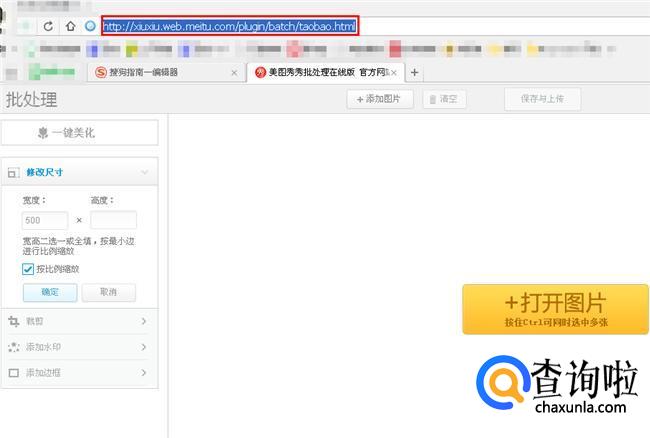Select the 美图秀秀批处理 browser tab
Image resolution: width=650 pixels, height=438 pixels.
pyautogui.click(x=323, y=72)
